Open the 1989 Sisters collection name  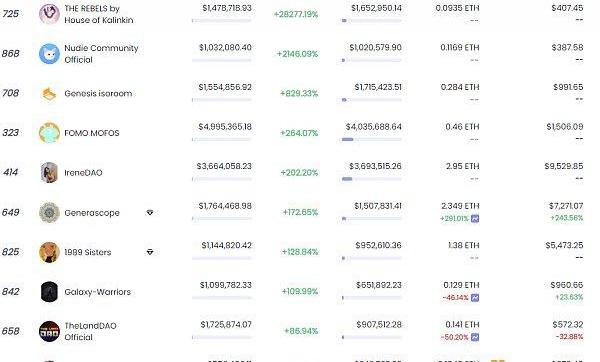pos(88,252)
